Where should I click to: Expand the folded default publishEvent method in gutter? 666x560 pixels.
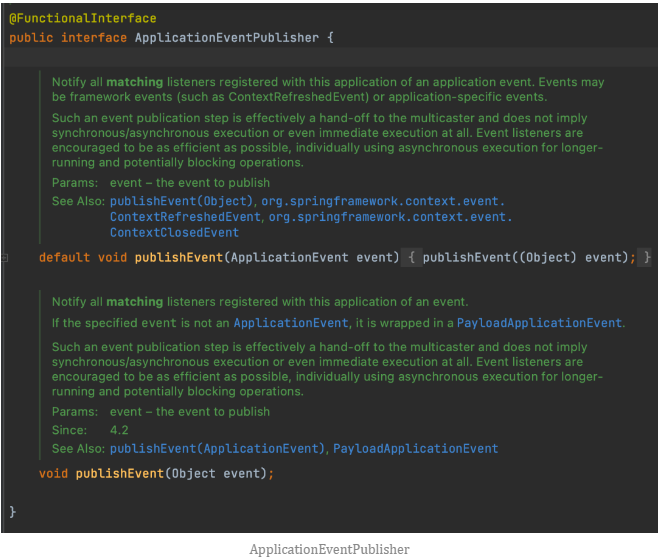pyautogui.click(x=4, y=257)
